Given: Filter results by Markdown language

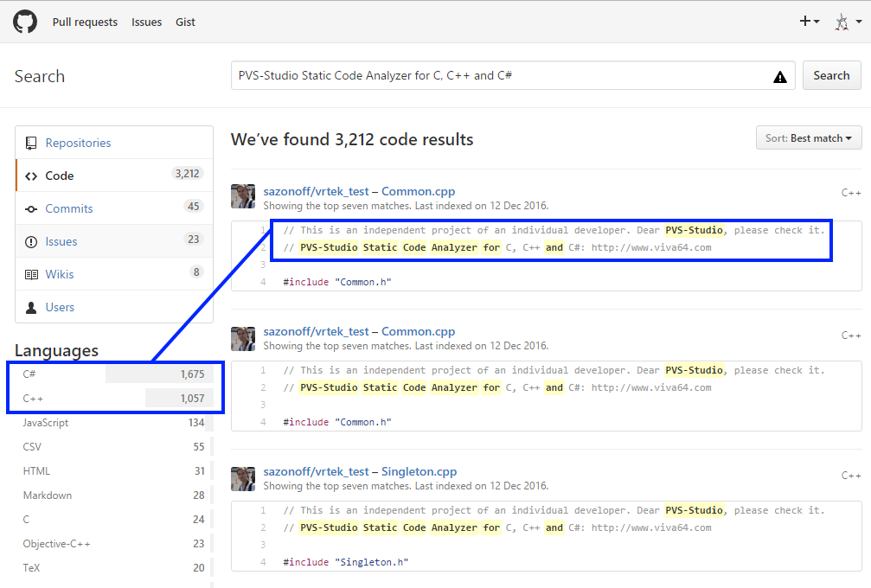Looking at the screenshot, I should (114, 495).
